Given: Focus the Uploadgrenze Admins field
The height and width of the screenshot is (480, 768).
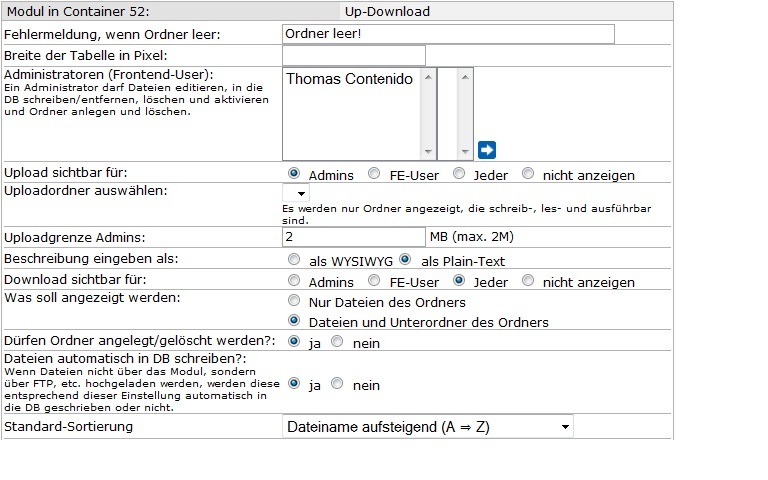Looking at the screenshot, I should coord(354,237).
